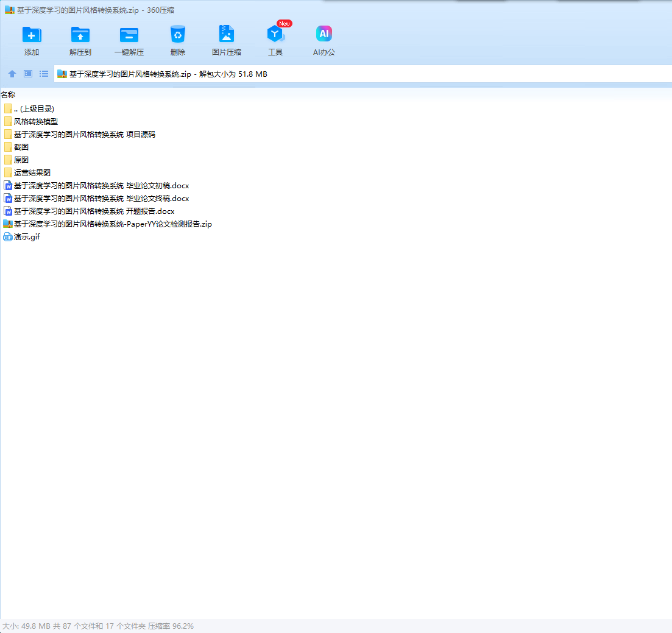Click the Word icon of 毕业论文终稿.docx
Viewport: 672px width, 633px height.
point(8,199)
